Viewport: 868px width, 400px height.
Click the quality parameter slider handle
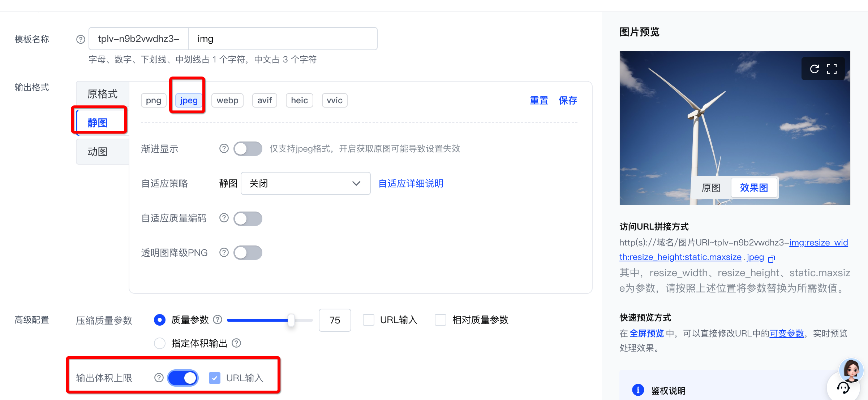coord(291,320)
